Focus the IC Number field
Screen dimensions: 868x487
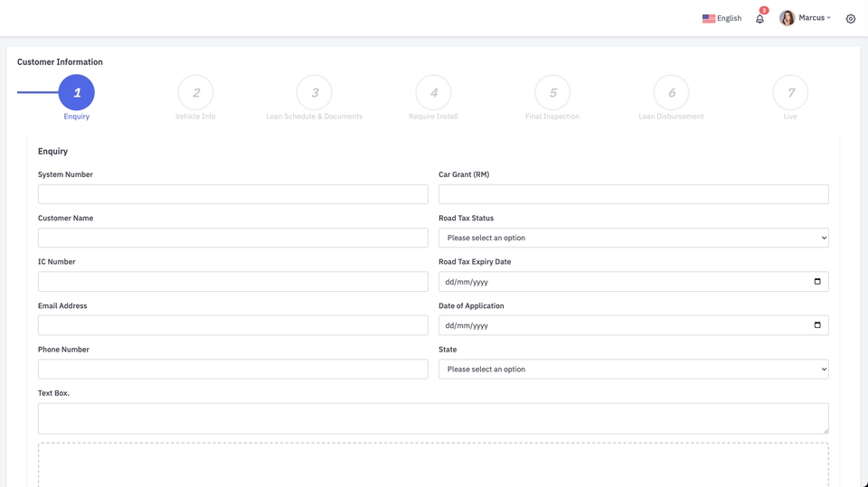click(233, 282)
